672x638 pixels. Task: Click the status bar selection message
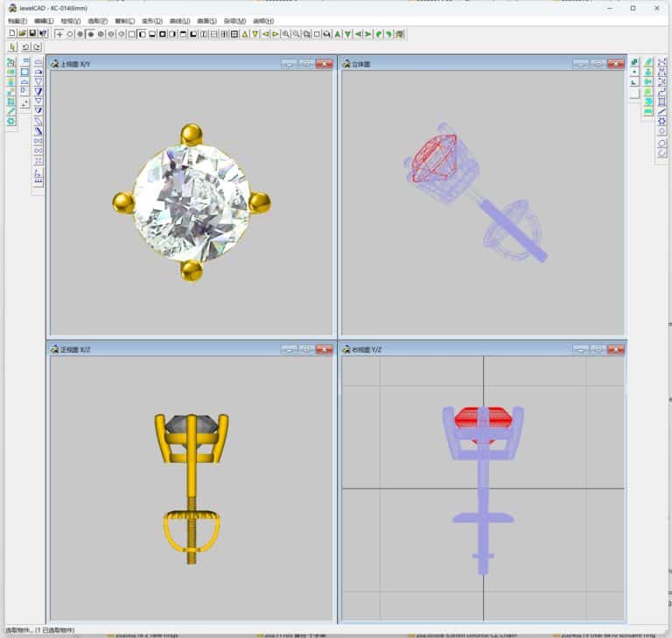click(40, 630)
